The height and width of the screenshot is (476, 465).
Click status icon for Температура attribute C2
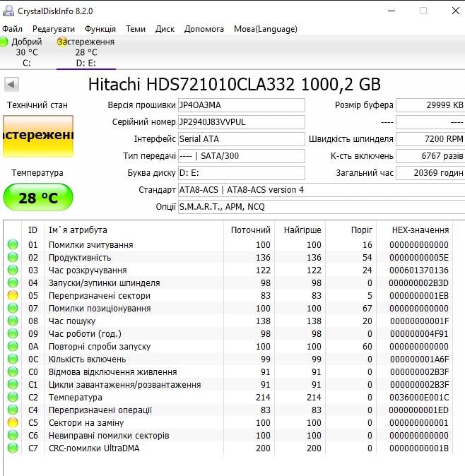pyautogui.click(x=13, y=398)
